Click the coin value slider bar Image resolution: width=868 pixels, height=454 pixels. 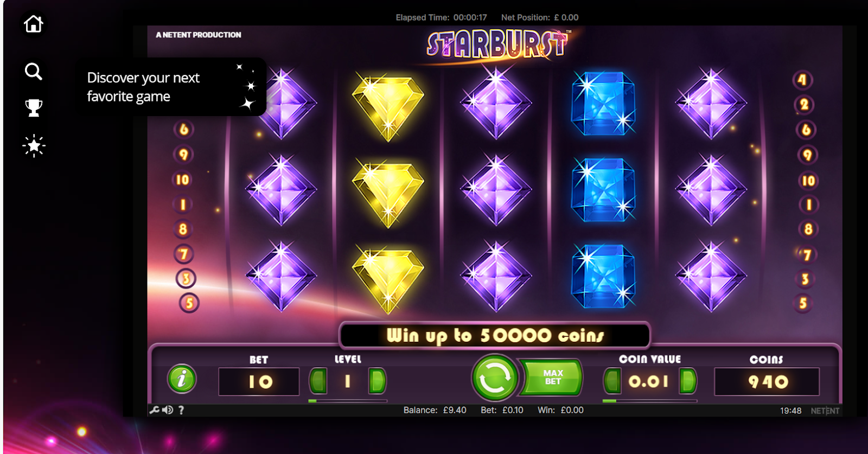(650, 401)
